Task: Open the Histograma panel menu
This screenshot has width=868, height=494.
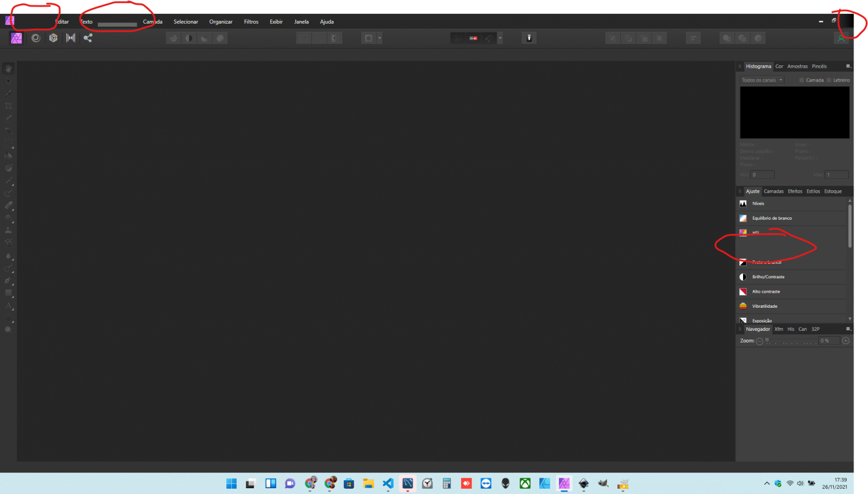Action: [848, 66]
